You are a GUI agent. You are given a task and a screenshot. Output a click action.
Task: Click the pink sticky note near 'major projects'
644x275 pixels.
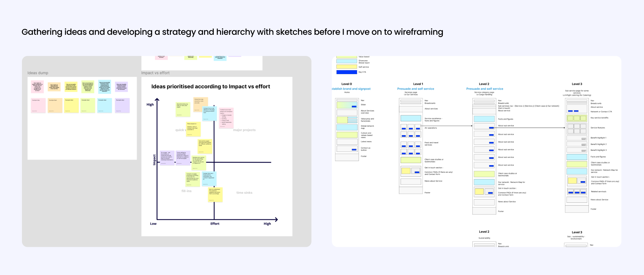pos(226,118)
